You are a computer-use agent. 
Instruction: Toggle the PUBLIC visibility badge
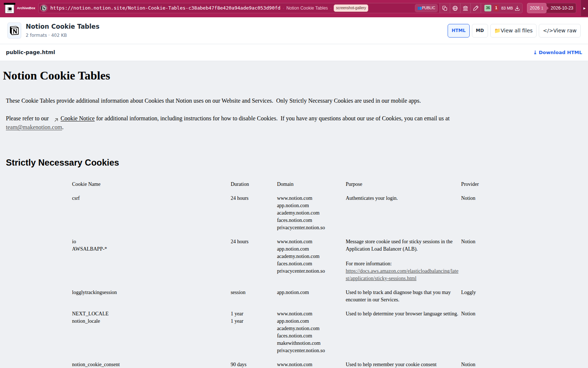(x=426, y=8)
